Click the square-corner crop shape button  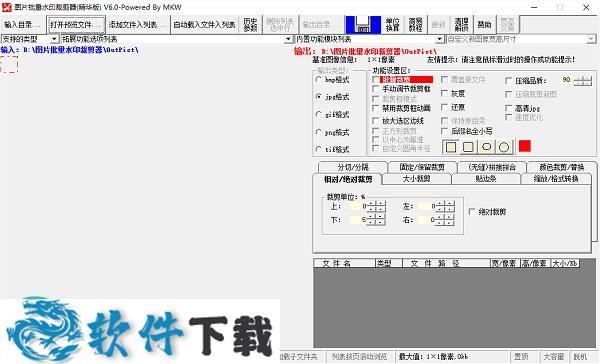(x=451, y=147)
